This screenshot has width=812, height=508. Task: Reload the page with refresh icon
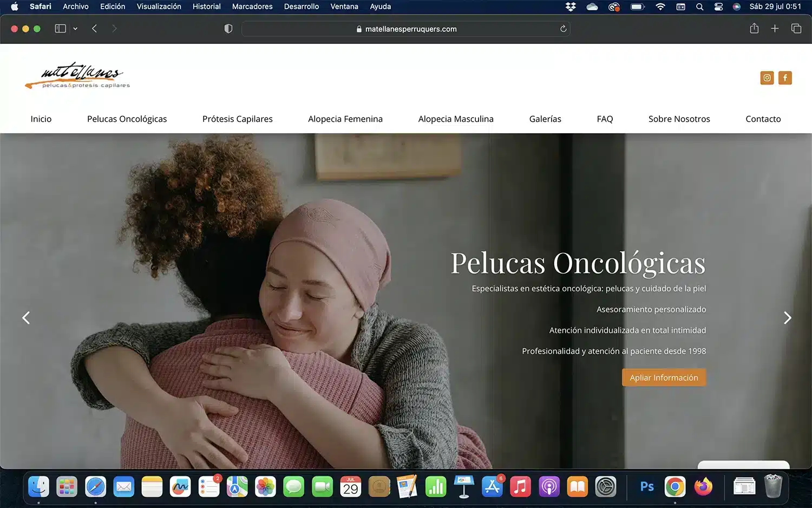point(563,29)
